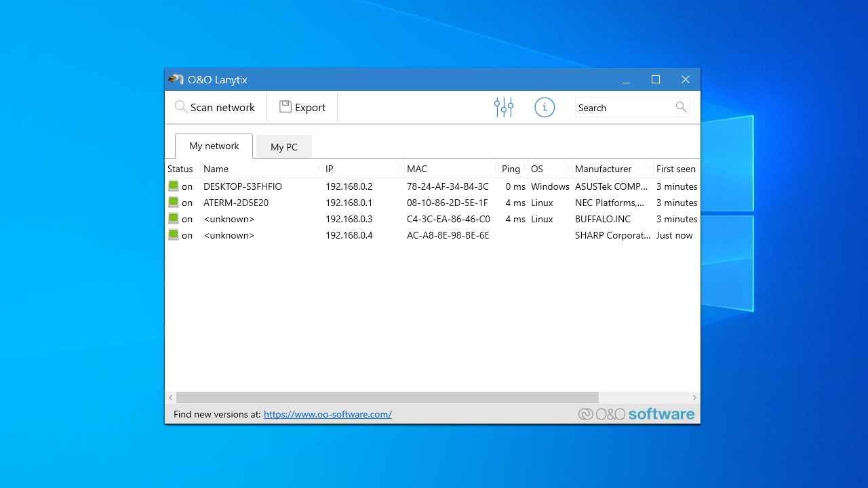Screen dimensions: 868x488
Task: Click MAC address AC-A8-8E-98-BE-6E
Action: click(448, 235)
